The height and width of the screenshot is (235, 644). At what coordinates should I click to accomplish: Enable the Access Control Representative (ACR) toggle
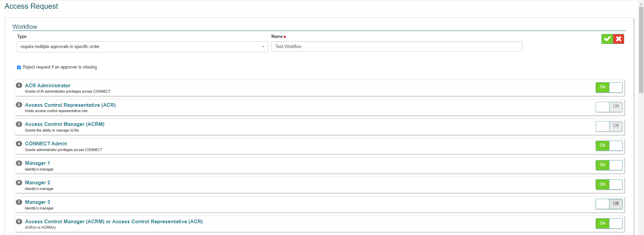click(609, 107)
